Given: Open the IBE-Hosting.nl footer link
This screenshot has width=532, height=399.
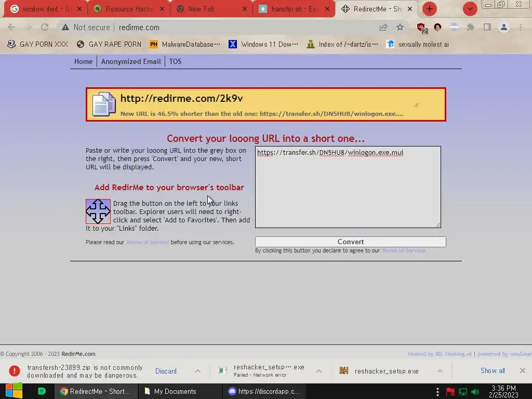Looking at the screenshot, I should 452,354.
